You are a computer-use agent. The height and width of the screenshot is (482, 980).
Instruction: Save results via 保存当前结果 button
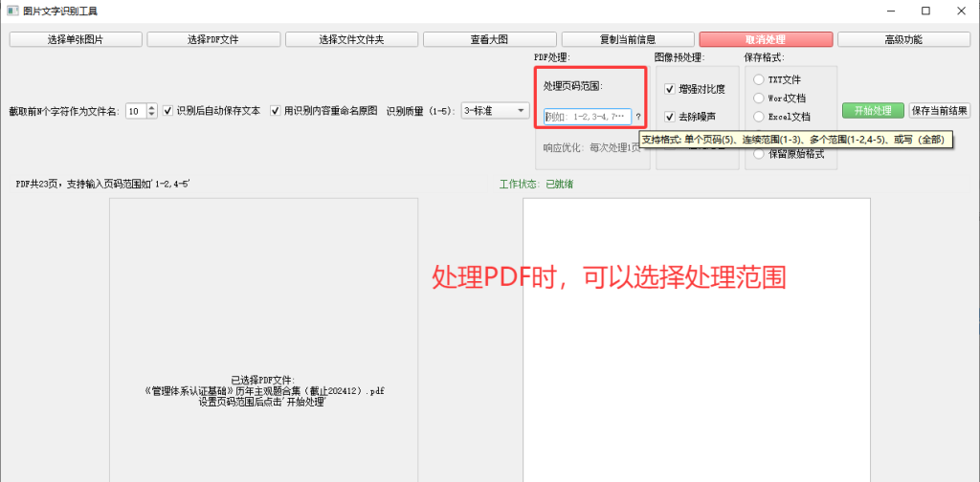[940, 111]
